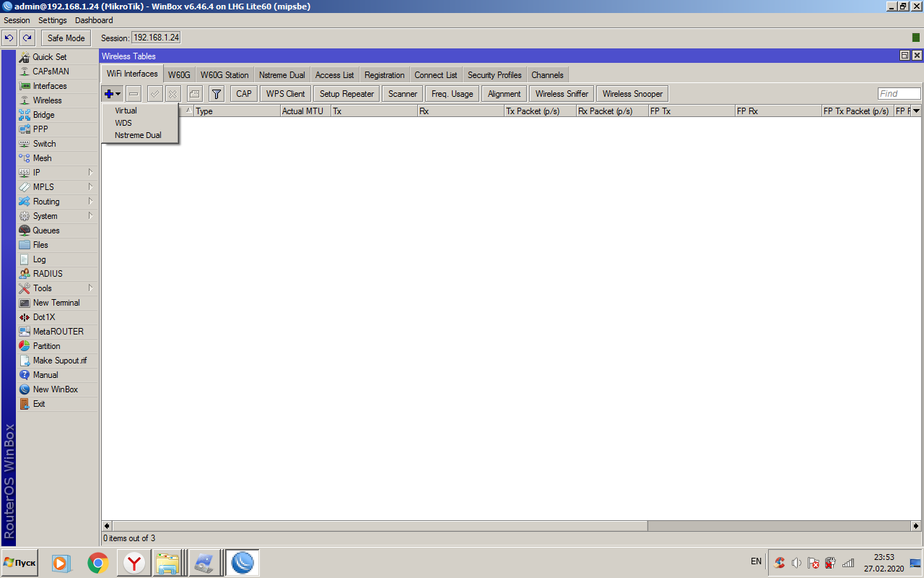
Task: Open the PPP section
Action: pyautogui.click(x=57, y=129)
